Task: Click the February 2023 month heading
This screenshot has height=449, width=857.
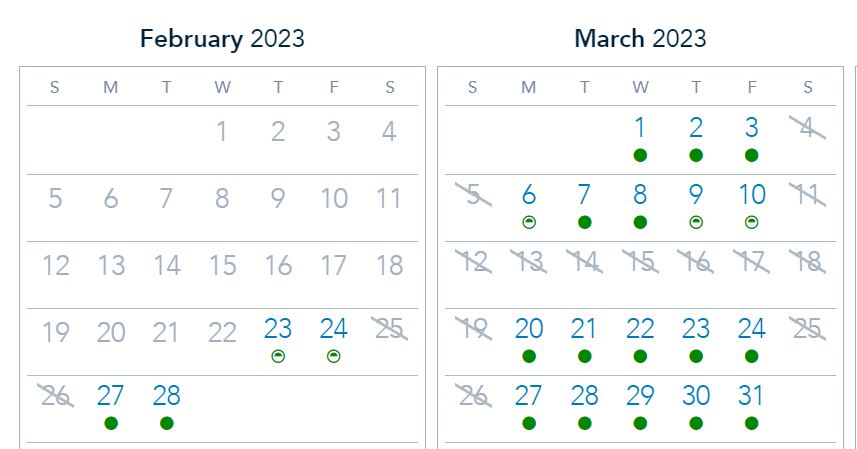Action: [x=222, y=39]
